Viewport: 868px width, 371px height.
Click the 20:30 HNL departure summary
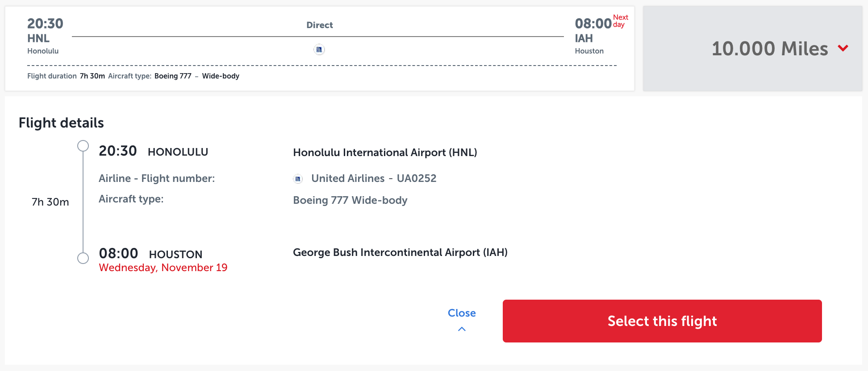click(x=45, y=36)
